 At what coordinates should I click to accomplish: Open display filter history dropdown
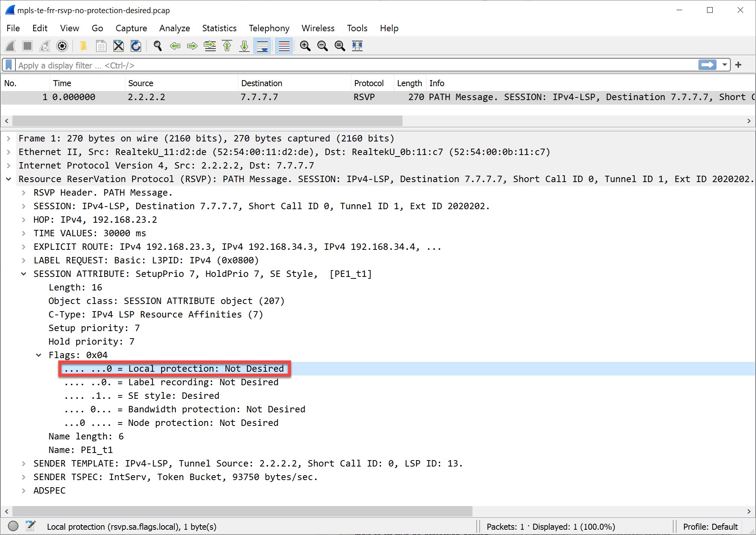[724, 65]
